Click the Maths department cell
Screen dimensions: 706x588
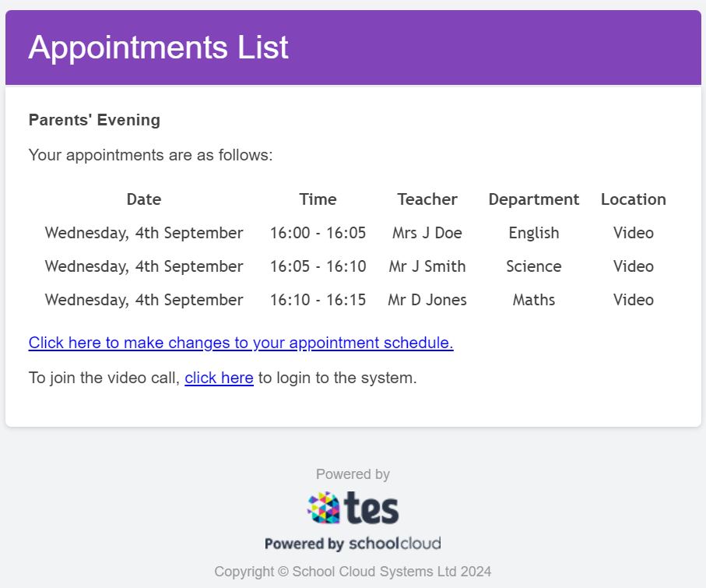click(x=534, y=300)
